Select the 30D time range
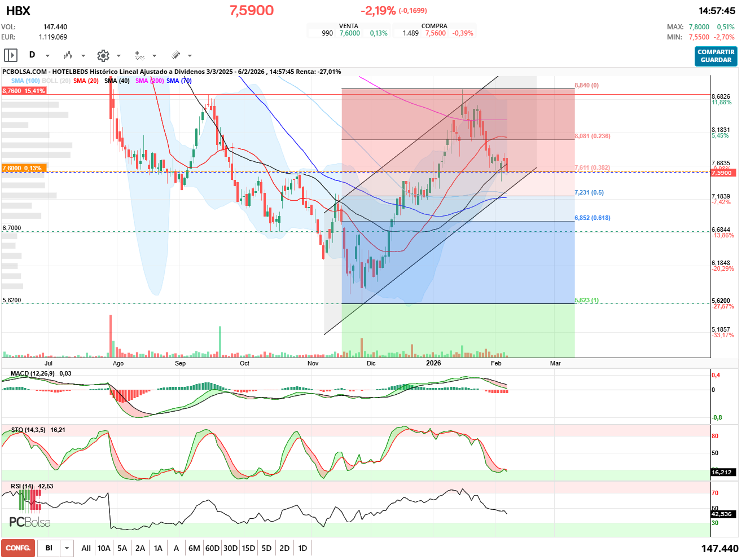746x560 pixels. [x=230, y=548]
